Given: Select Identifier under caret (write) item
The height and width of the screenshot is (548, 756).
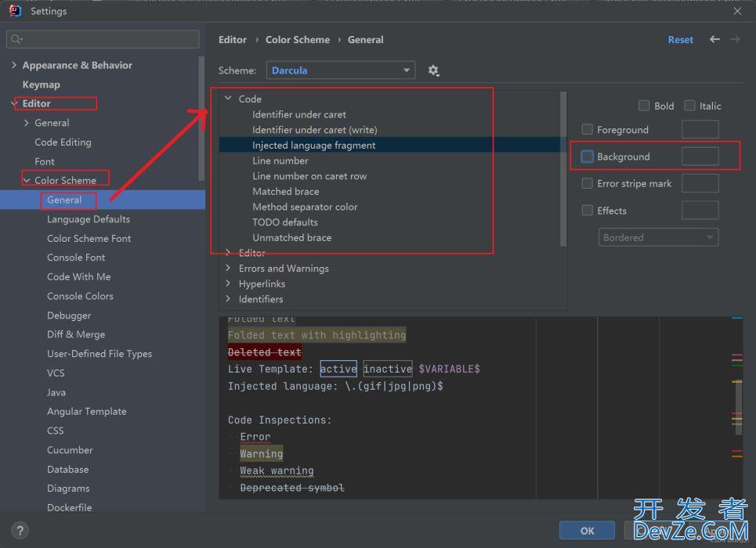Looking at the screenshot, I should pyautogui.click(x=315, y=130).
